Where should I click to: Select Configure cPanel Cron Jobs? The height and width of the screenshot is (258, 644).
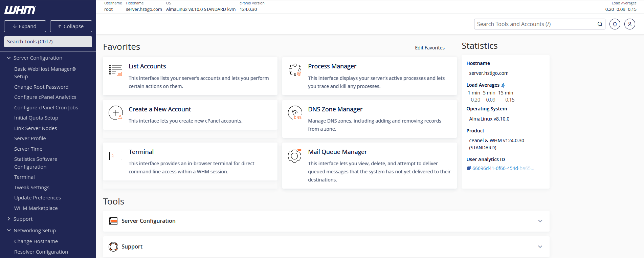[x=46, y=108]
